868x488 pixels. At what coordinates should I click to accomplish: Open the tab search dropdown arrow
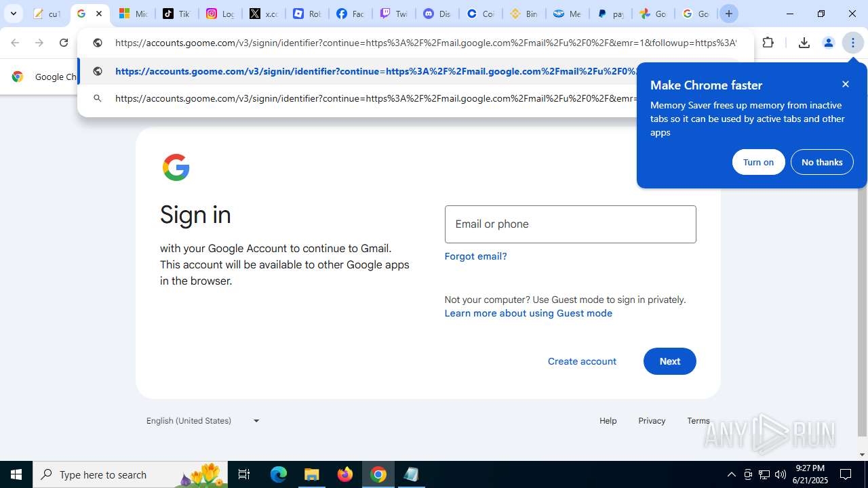14,14
